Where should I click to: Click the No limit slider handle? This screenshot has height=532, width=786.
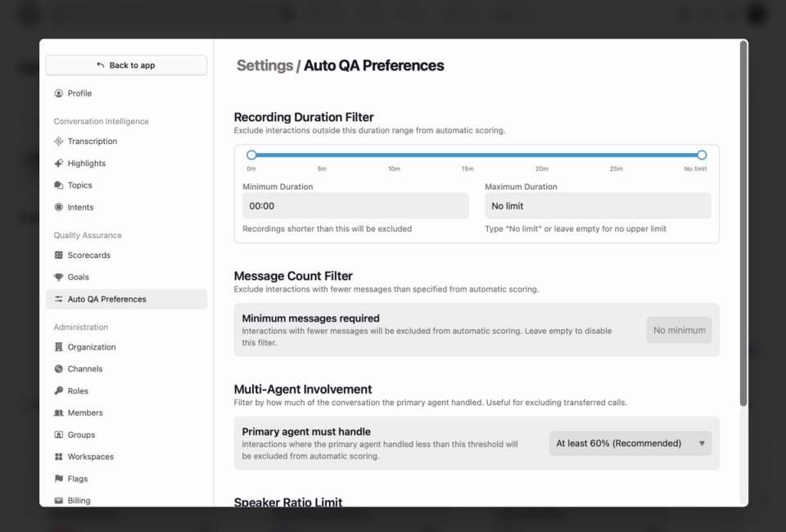701,154
